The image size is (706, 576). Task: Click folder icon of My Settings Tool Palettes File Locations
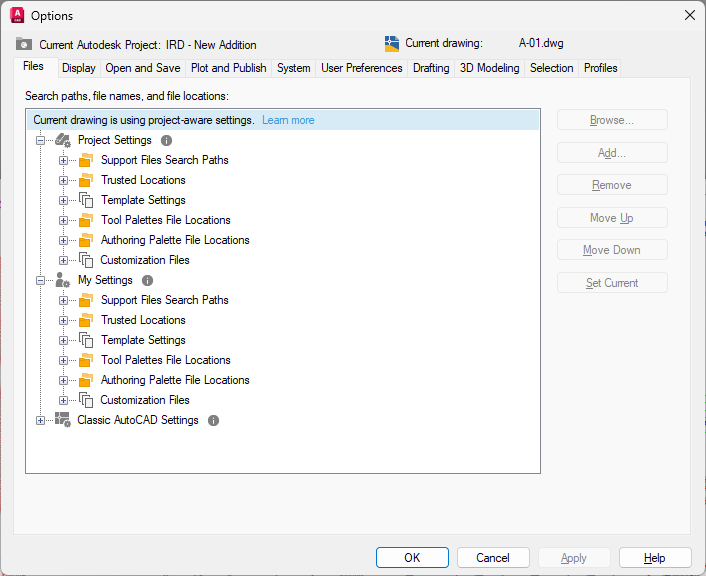click(86, 360)
